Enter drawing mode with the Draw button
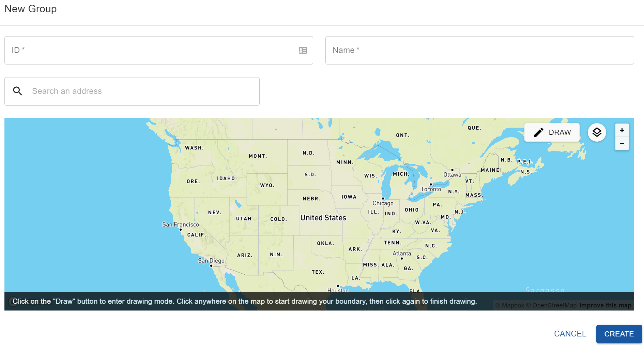The height and width of the screenshot is (346, 644). coord(552,132)
